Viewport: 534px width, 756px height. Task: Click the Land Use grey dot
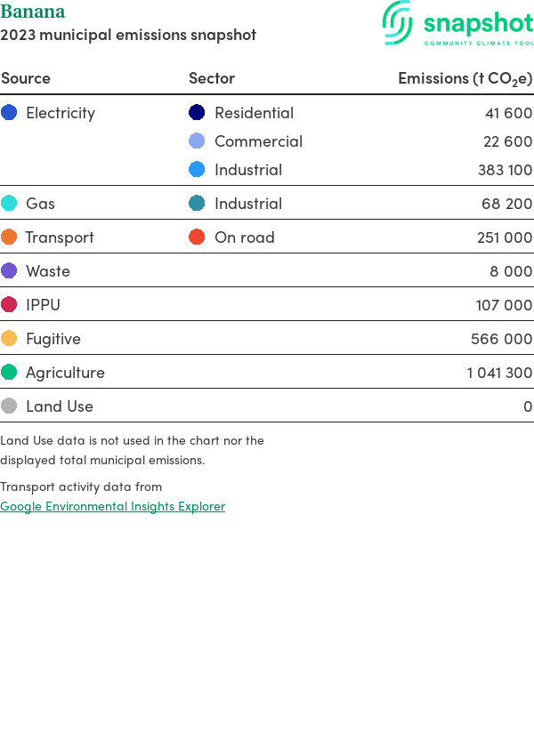click(9, 406)
